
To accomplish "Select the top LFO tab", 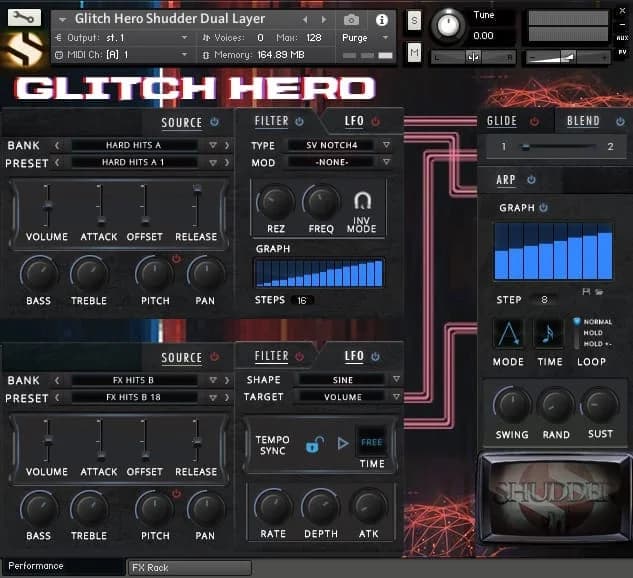I will coord(354,121).
